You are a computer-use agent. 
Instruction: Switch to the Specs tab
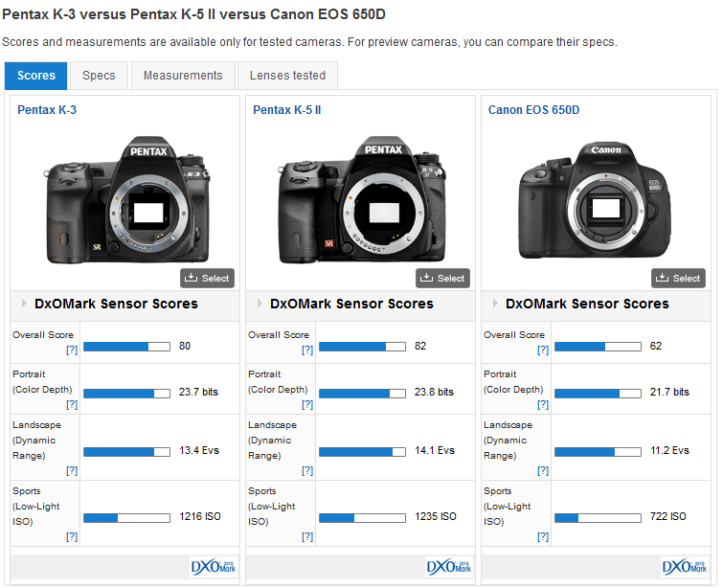click(x=99, y=76)
